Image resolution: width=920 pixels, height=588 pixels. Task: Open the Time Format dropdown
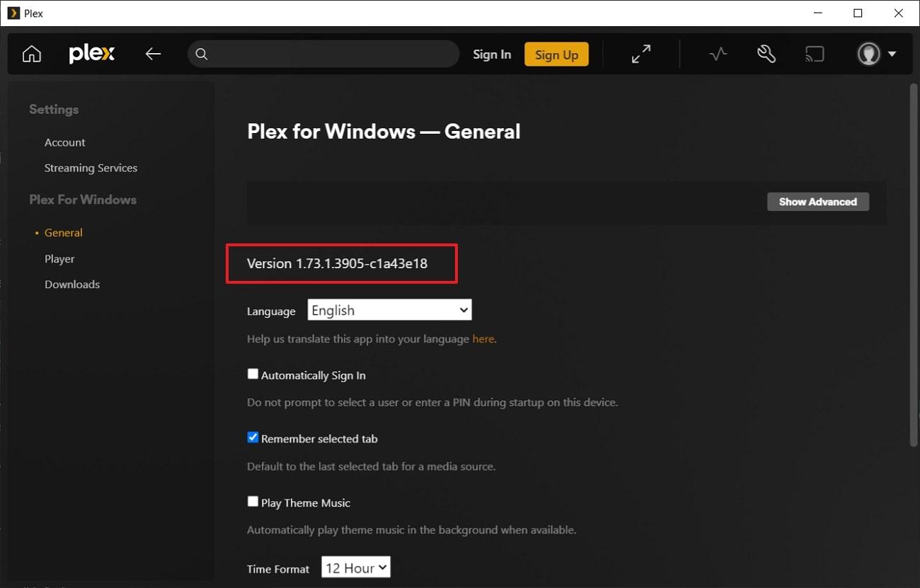click(355, 566)
